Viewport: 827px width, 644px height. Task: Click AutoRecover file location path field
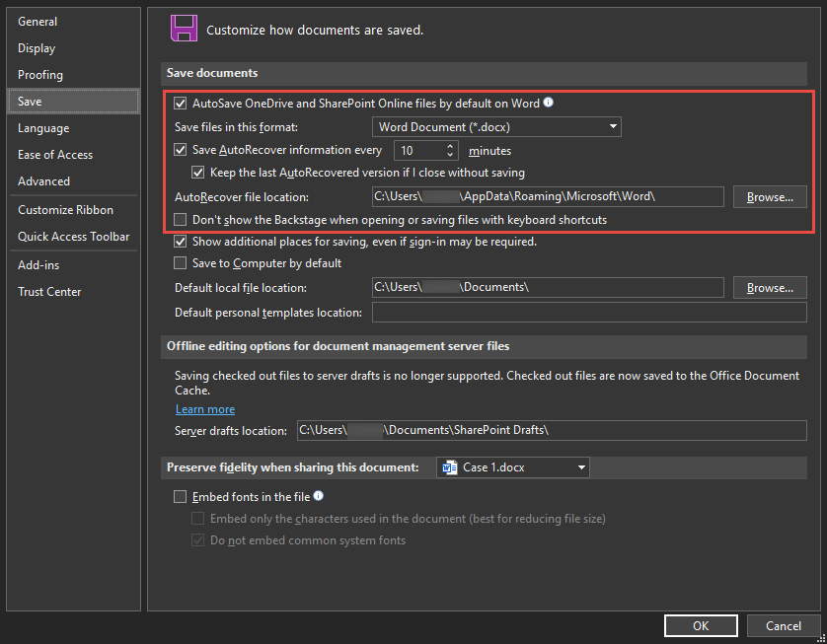coord(548,196)
